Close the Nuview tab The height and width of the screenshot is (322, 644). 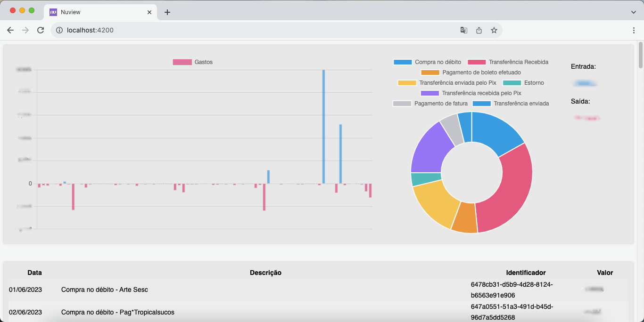[149, 12]
